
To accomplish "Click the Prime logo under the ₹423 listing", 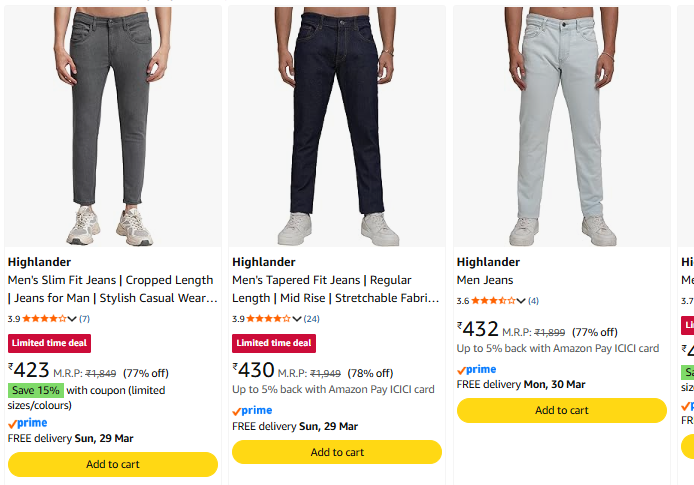I will 27,423.
